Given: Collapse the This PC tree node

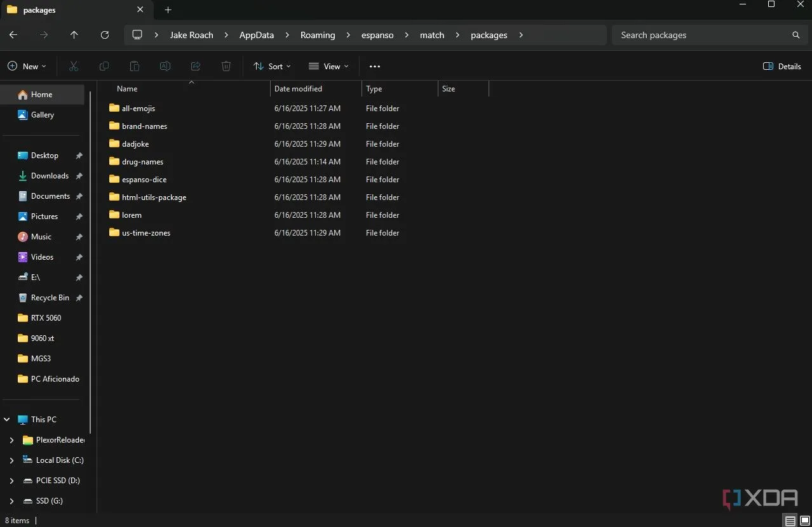Looking at the screenshot, I should tap(7, 420).
